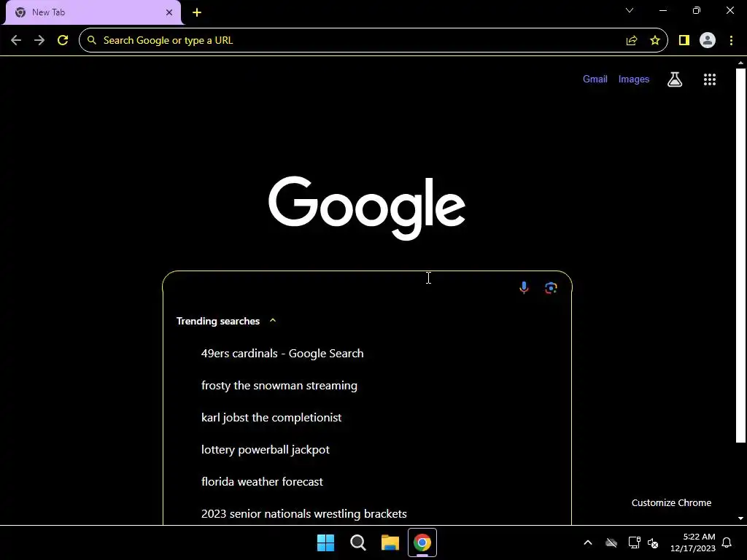Click the Google logo
The width and height of the screenshot is (747, 560).
(367, 208)
